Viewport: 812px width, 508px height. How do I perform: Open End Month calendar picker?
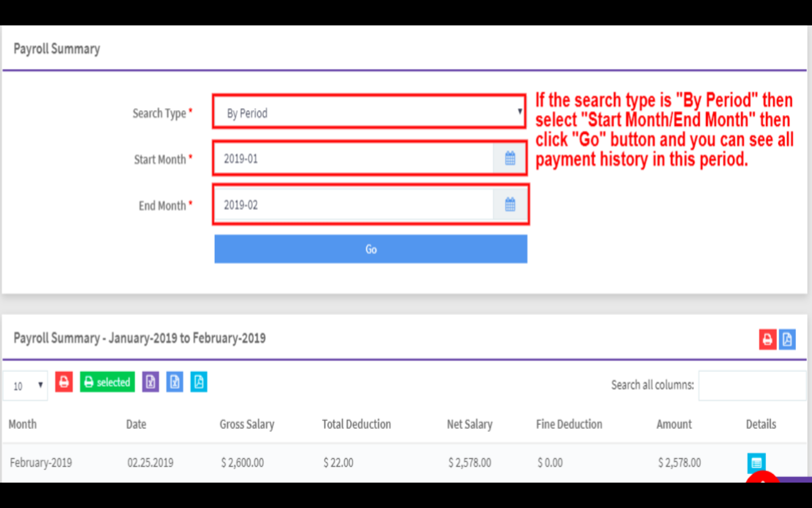pos(510,205)
